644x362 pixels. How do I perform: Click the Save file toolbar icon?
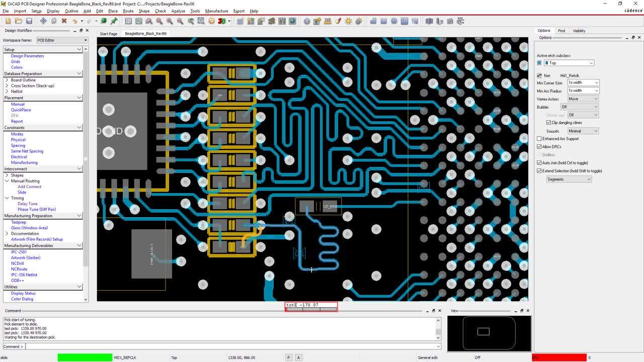29,21
